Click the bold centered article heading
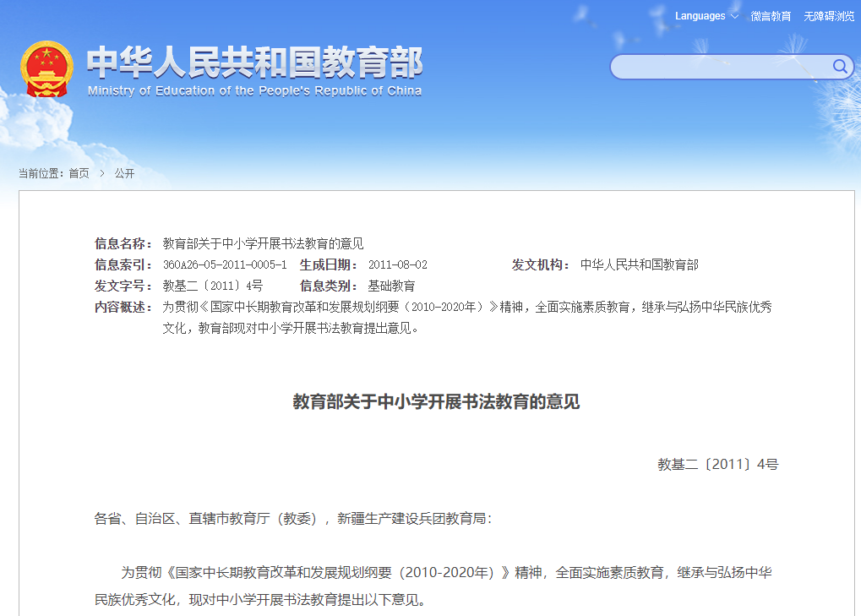 pyautogui.click(x=436, y=401)
